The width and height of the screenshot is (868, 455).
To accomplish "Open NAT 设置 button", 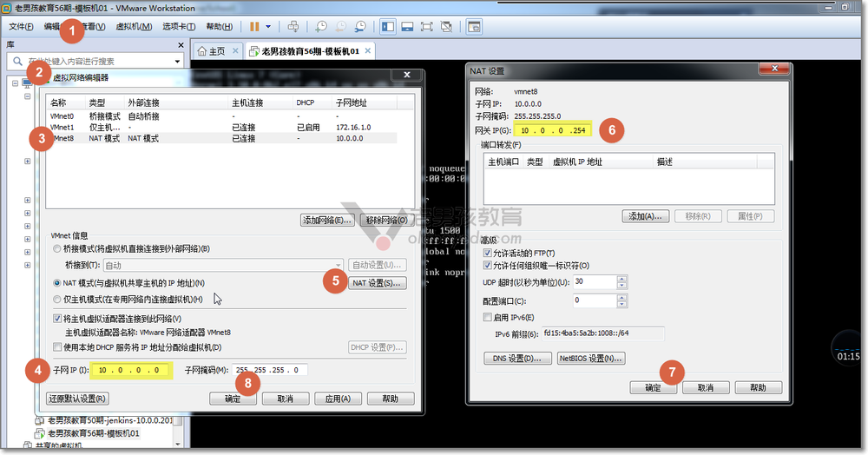I will click(377, 283).
